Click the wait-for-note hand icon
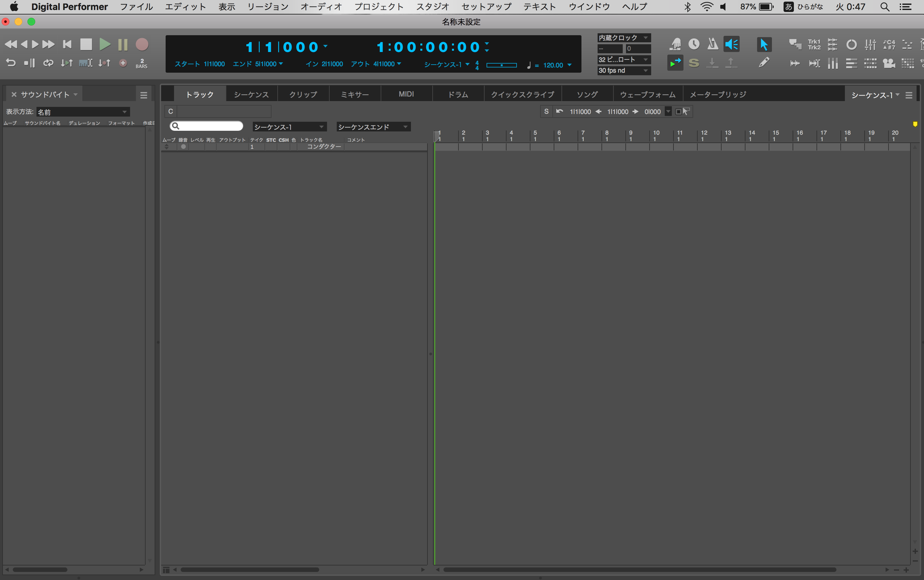Image resolution: width=924 pixels, height=580 pixels. pyautogui.click(x=675, y=44)
